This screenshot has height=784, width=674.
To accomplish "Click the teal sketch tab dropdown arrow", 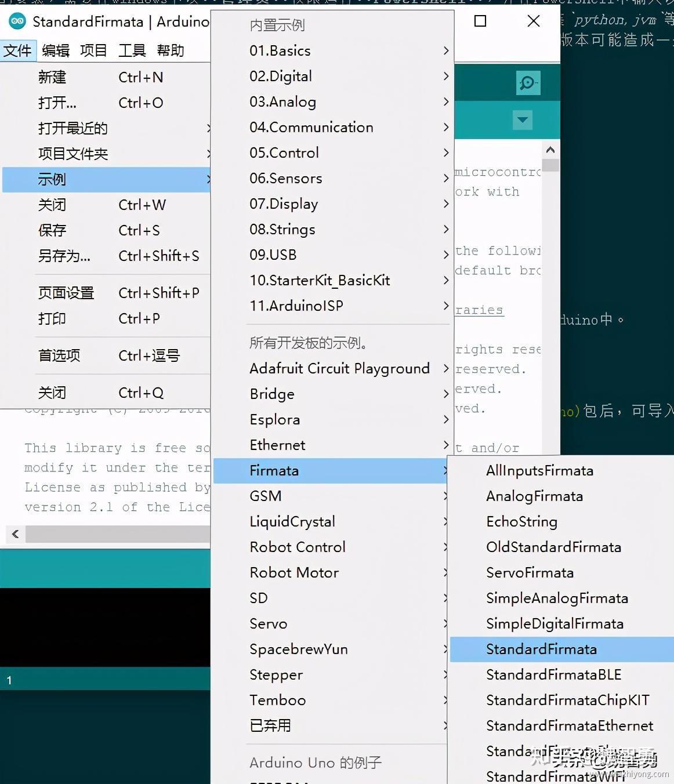I will 521,120.
